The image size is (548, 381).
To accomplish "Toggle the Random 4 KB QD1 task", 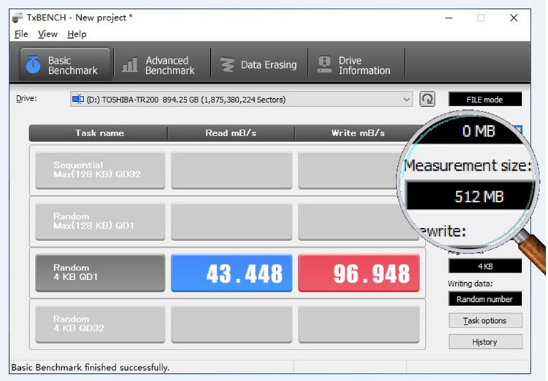I will pos(100,273).
